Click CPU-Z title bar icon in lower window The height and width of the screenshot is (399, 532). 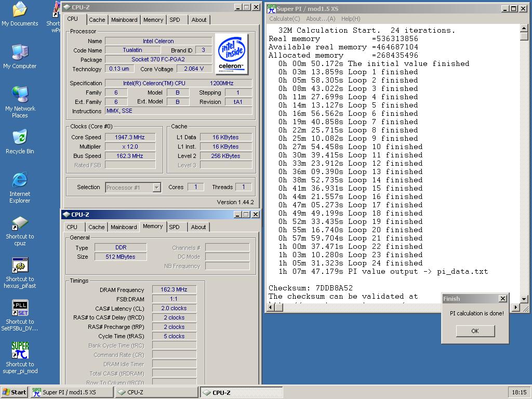click(x=66, y=215)
